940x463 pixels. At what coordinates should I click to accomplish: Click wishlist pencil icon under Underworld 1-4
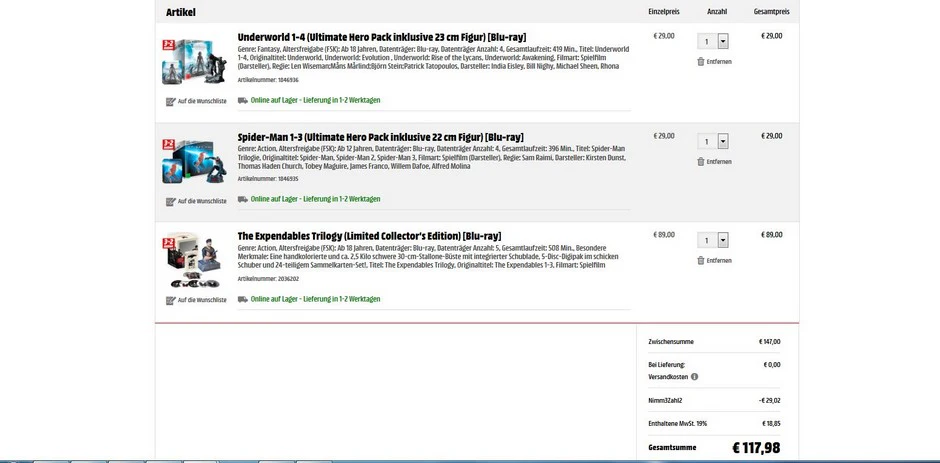170,101
